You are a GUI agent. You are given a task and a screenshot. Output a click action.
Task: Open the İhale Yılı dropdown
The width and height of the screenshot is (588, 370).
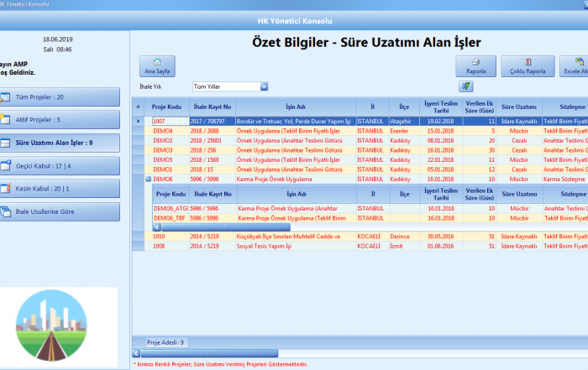264,86
